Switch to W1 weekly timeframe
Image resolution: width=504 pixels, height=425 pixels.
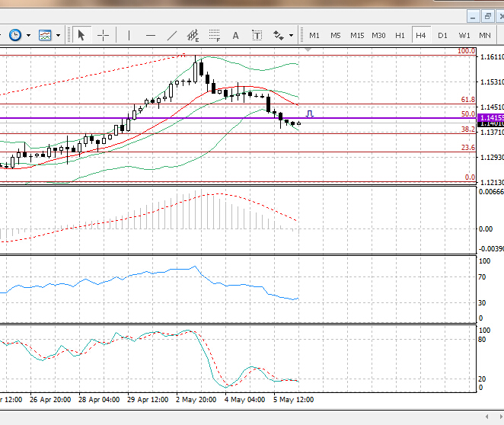click(x=464, y=35)
